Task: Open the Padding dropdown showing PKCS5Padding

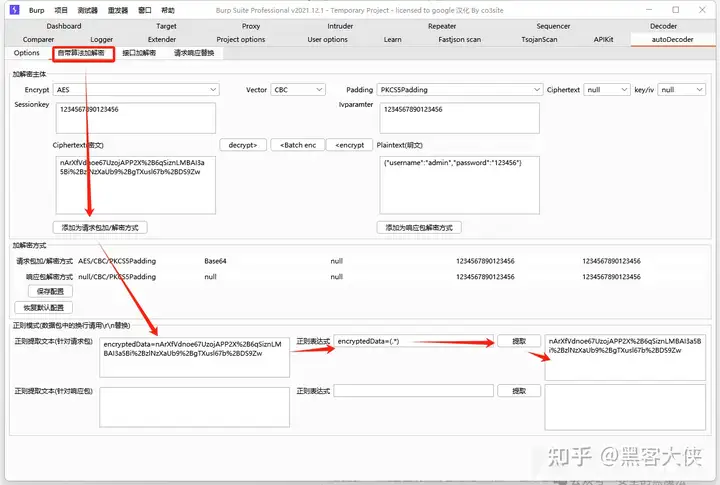Action: 460,90
